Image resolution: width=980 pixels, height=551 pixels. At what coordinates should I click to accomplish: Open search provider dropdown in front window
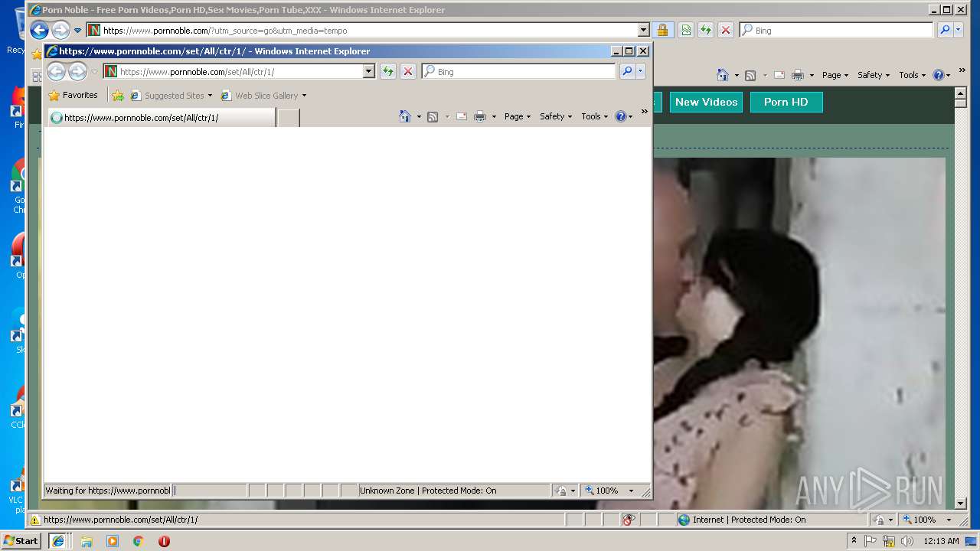pyautogui.click(x=641, y=71)
